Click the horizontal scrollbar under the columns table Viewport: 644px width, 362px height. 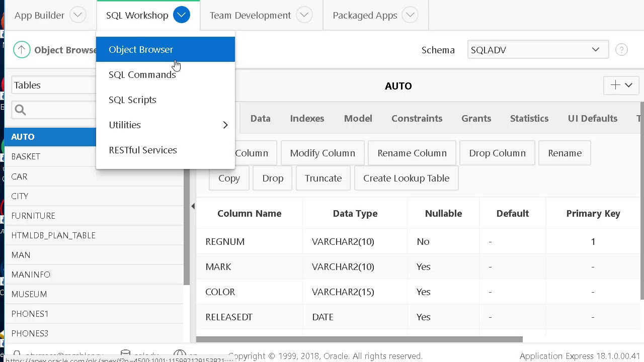pos(359,339)
